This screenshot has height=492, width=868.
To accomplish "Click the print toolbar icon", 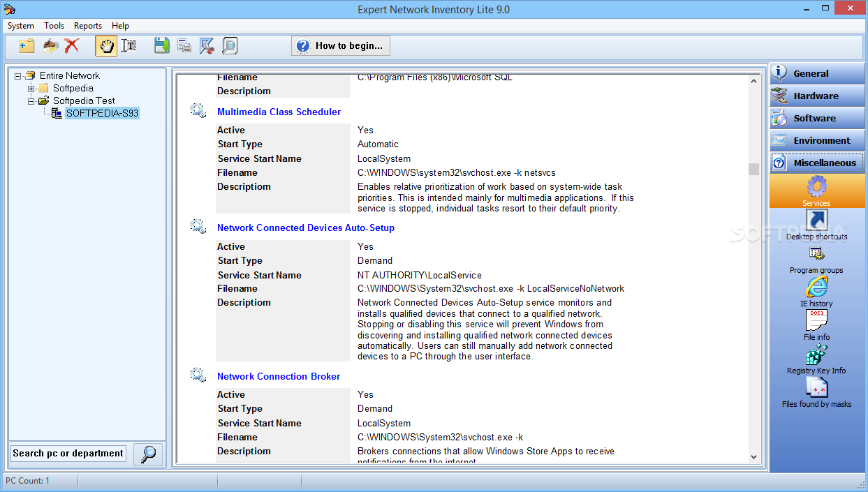I will click(x=184, y=46).
